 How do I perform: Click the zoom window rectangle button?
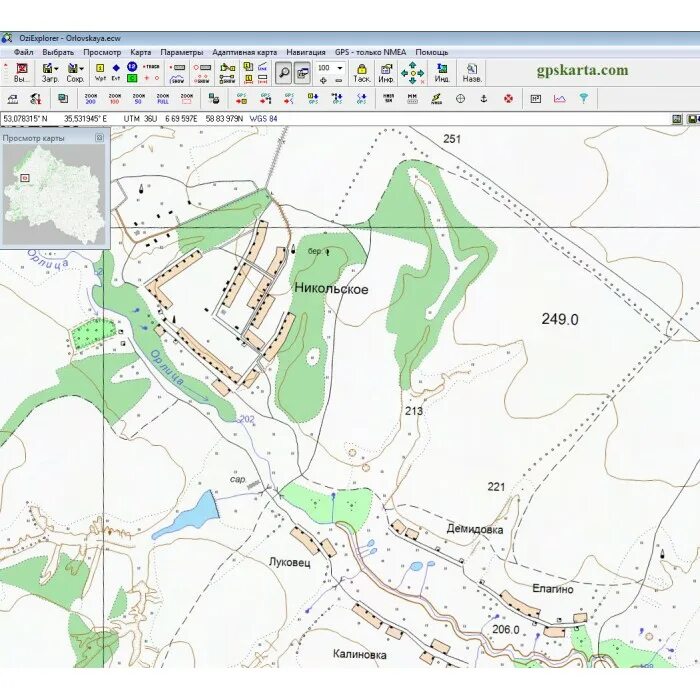[x=187, y=99]
